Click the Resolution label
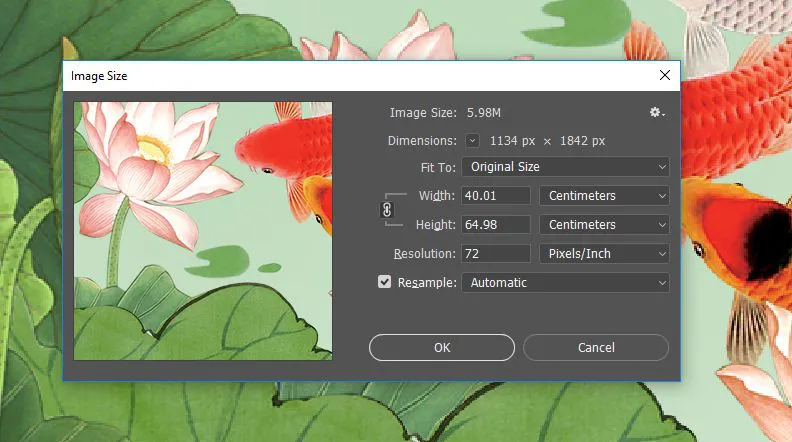 pyautogui.click(x=424, y=254)
